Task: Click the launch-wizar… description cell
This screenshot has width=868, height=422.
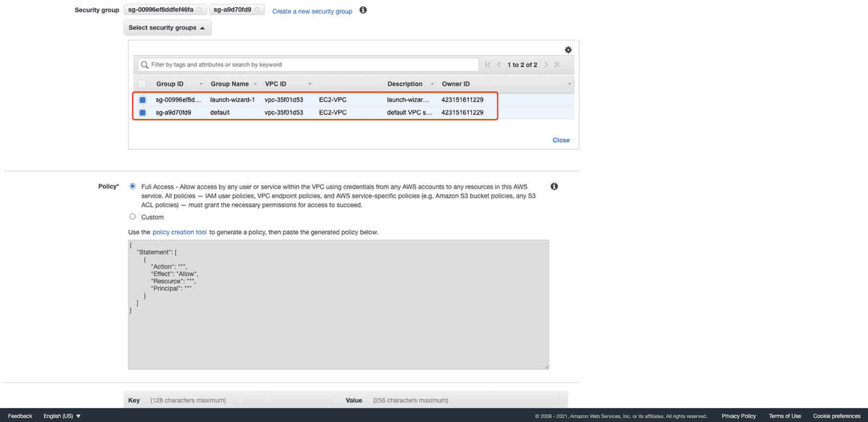Action: coord(408,100)
